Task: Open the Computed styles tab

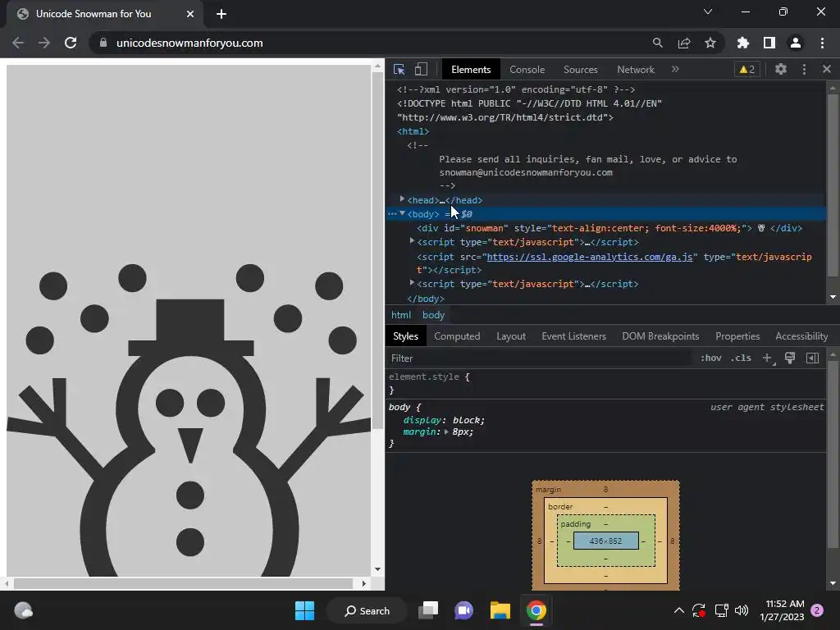Action: pyautogui.click(x=457, y=336)
